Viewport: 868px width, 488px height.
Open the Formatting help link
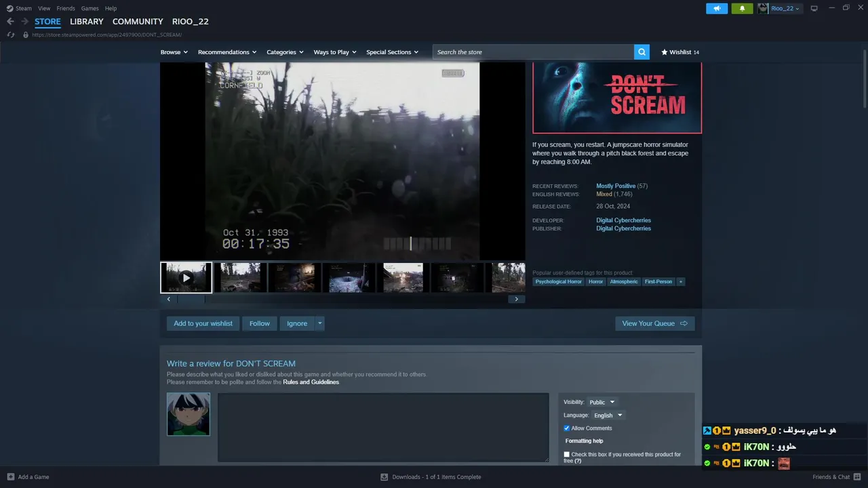coord(584,441)
